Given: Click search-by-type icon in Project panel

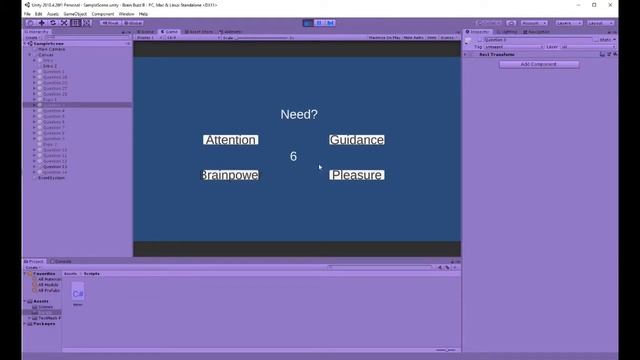Looking at the screenshot, I should (440, 268).
